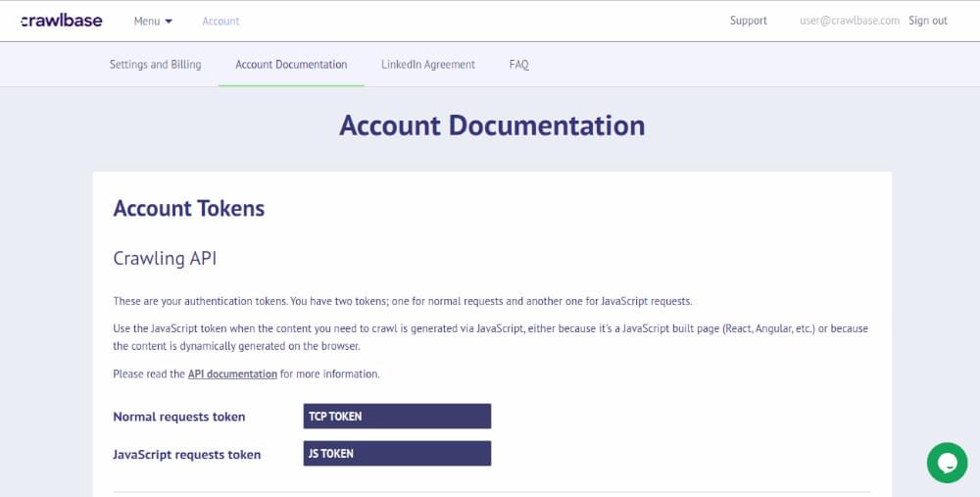Open the Support page
The height and width of the screenshot is (497, 980).
pos(748,21)
